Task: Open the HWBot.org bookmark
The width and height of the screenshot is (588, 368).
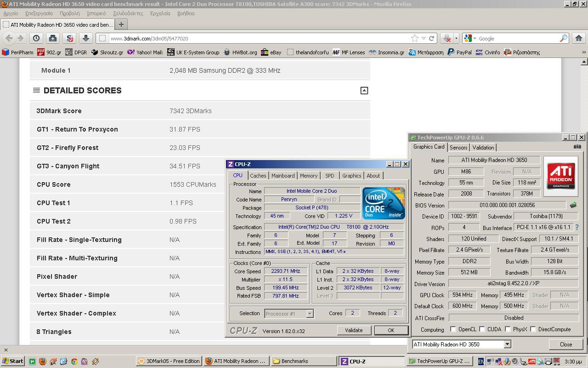Action: tap(240, 52)
